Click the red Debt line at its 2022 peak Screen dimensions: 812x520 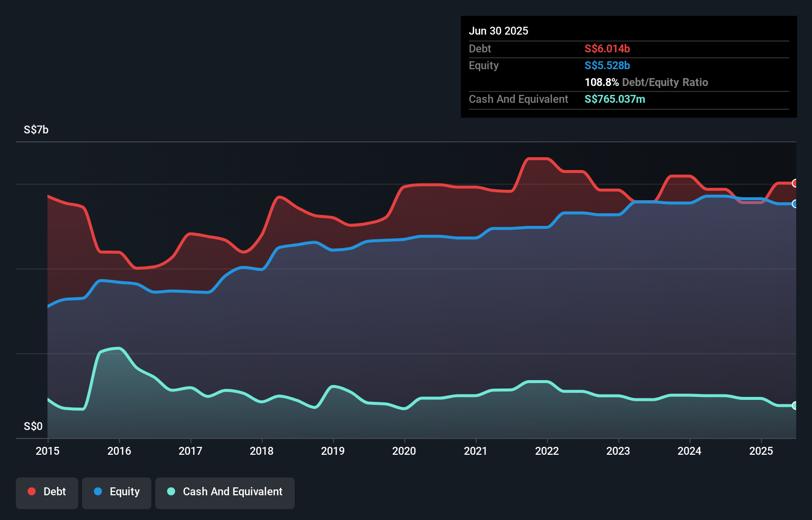(539, 159)
